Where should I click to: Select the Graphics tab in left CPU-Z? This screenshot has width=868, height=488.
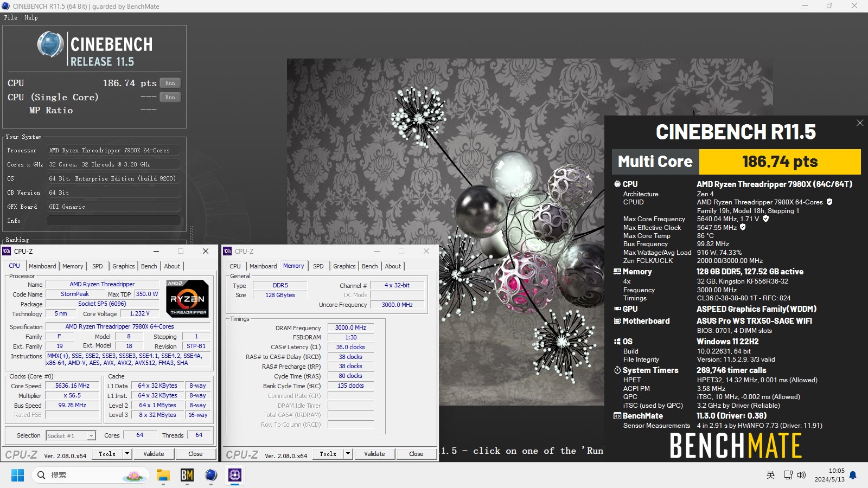pos(123,266)
